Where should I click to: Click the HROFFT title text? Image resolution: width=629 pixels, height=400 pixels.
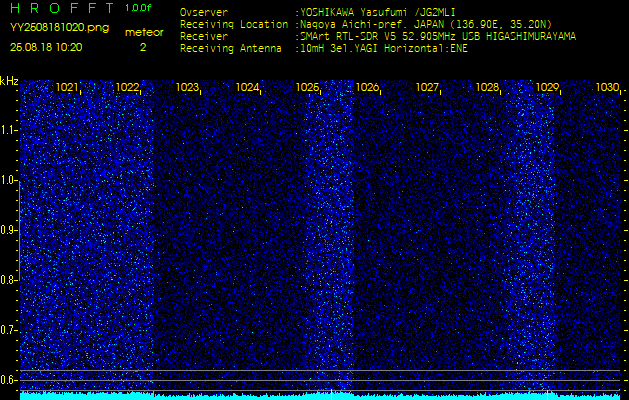coord(63,8)
